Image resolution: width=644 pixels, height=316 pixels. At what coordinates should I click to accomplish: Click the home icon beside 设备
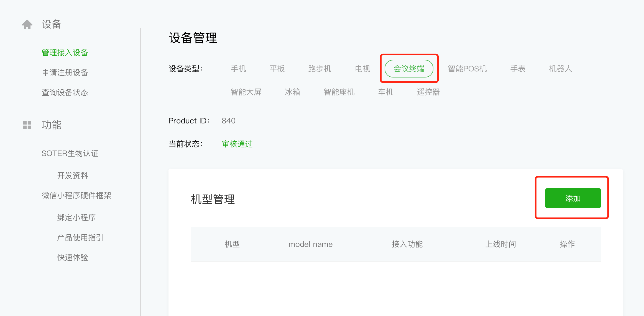click(x=27, y=25)
